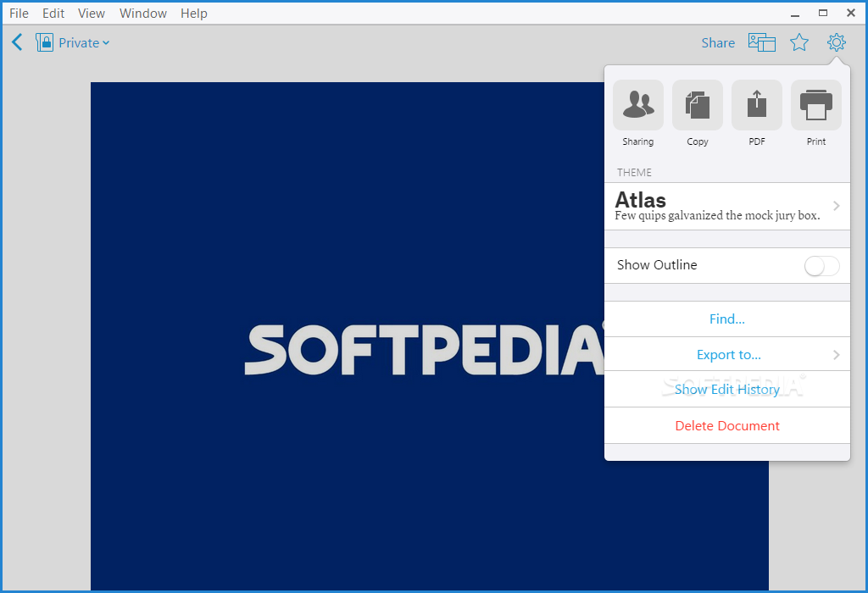Choose Find... in the settings panel

pyautogui.click(x=726, y=319)
